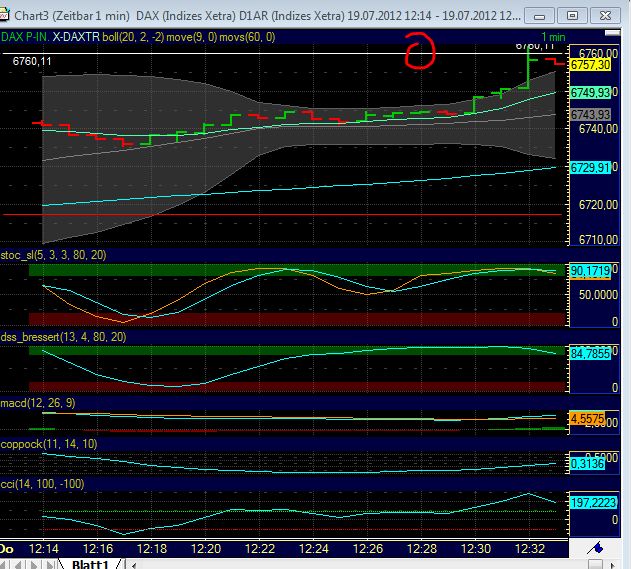Go to previous sheet with the arrow button

pyautogui.click(x=18, y=565)
